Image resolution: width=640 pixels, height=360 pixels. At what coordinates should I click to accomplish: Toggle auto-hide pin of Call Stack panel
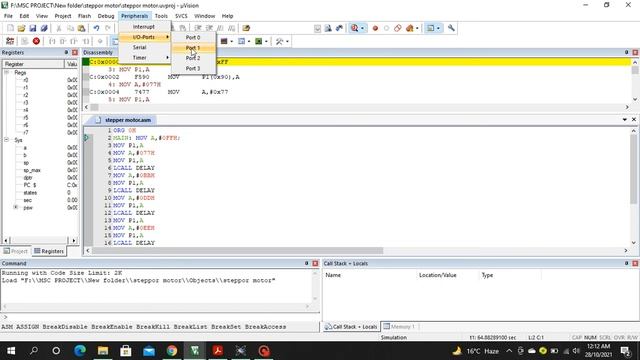coord(627,263)
